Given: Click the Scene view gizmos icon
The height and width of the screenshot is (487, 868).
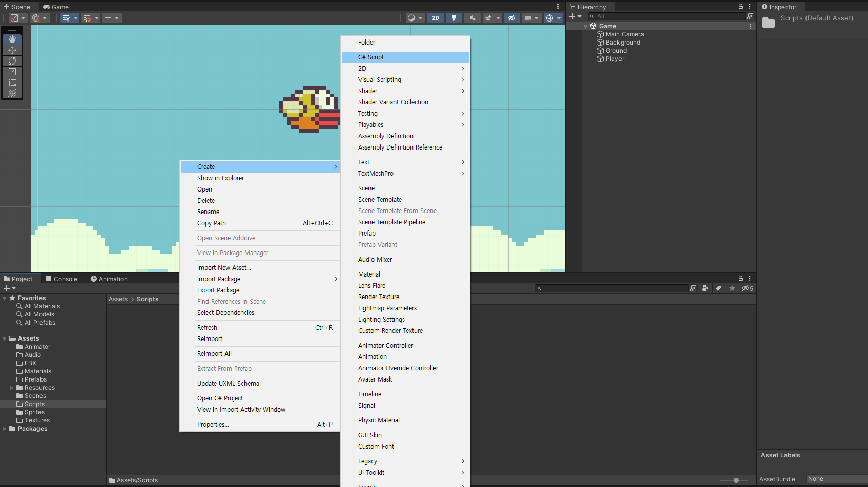Looking at the screenshot, I should (549, 18).
